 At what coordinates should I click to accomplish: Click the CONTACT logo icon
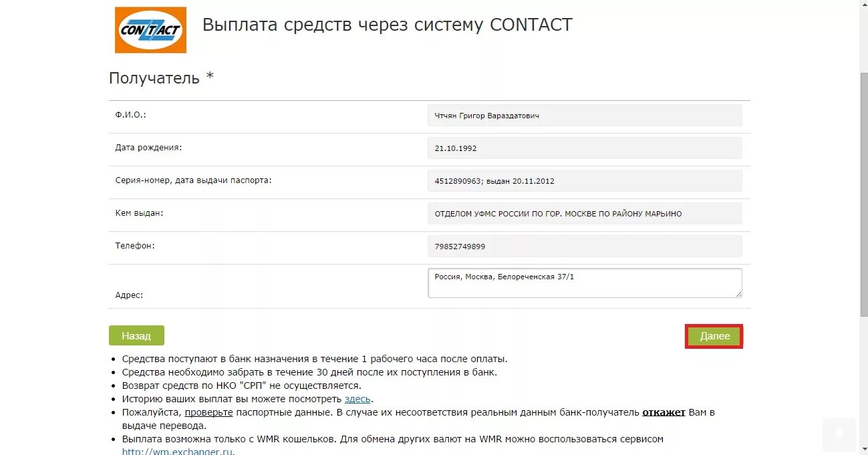coord(150,30)
